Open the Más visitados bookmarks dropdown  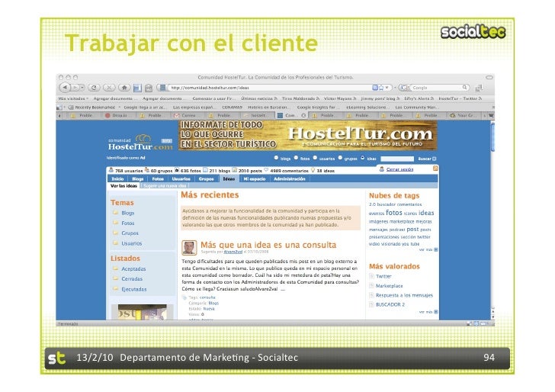[x=73, y=98]
